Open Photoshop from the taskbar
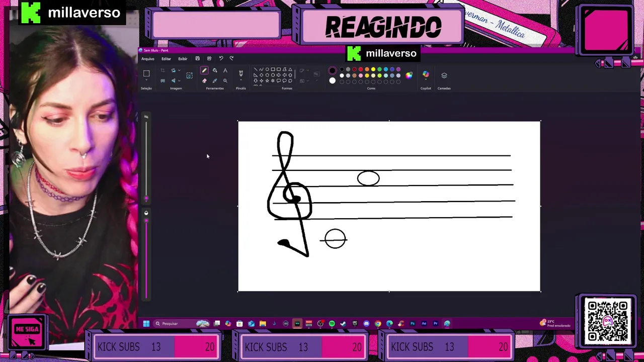The image size is (644, 362). (412, 323)
